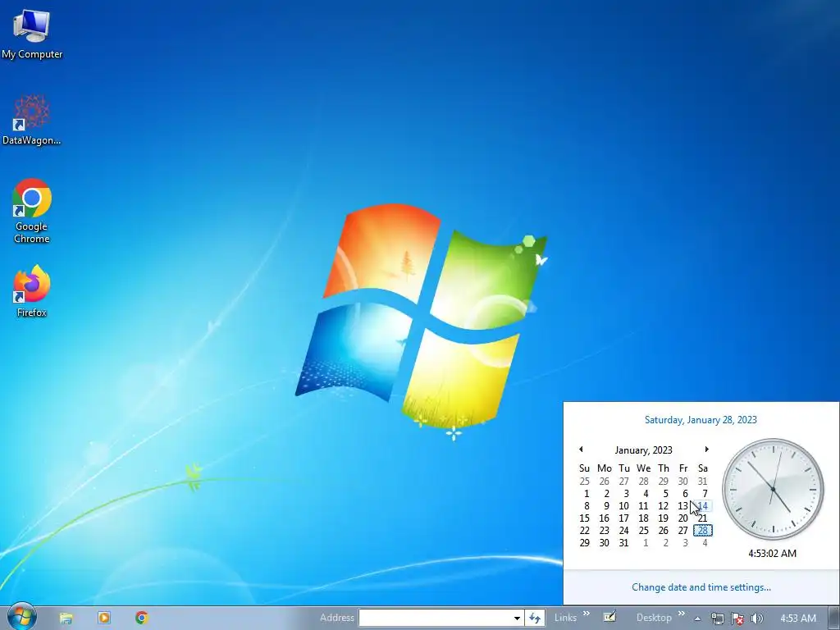Open Change date and time settings link

click(x=701, y=587)
